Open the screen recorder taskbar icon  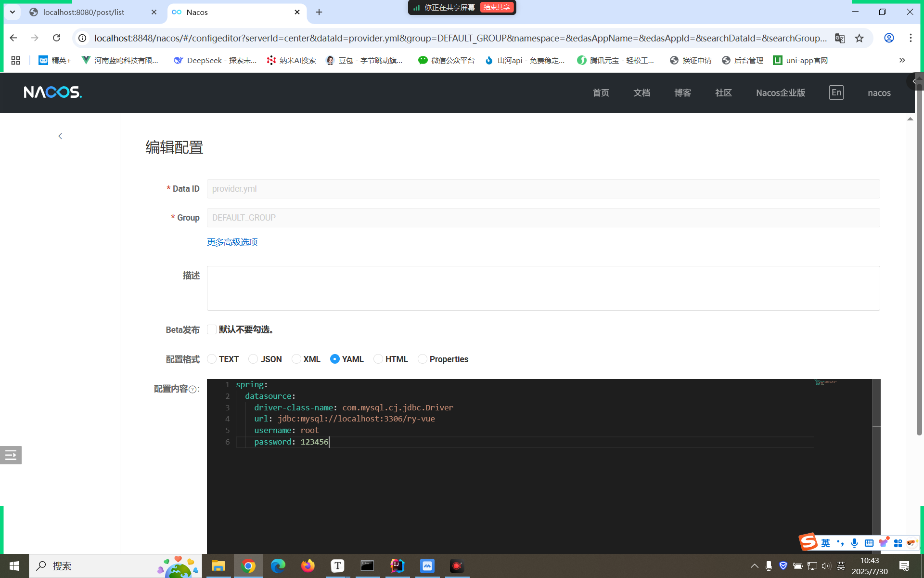tap(457, 566)
